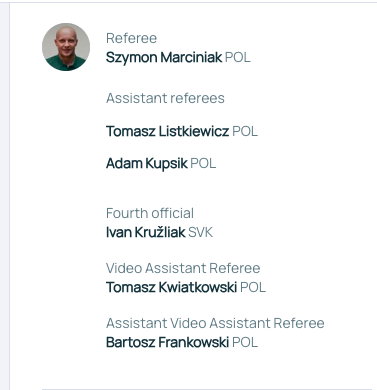The image size is (377, 390).
Task: Click the Assistant referees heading
Action: tap(165, 98)
